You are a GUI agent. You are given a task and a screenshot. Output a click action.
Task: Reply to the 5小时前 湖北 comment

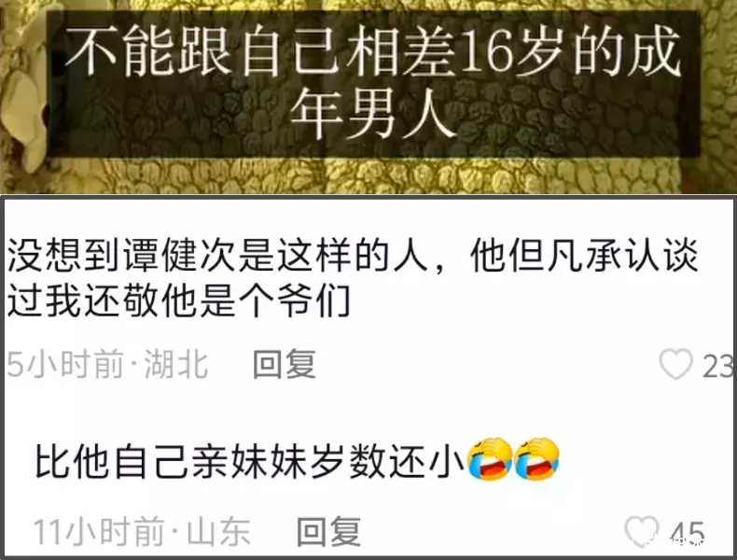tap(285, 364)
